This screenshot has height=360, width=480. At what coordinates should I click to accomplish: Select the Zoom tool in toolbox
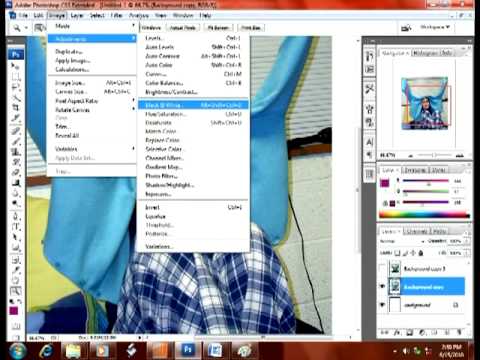15,291
